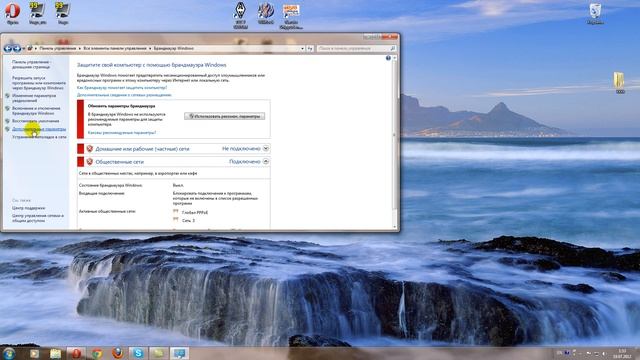
Task: Open Центр поддержки link
Action: (x=28, y=208)
